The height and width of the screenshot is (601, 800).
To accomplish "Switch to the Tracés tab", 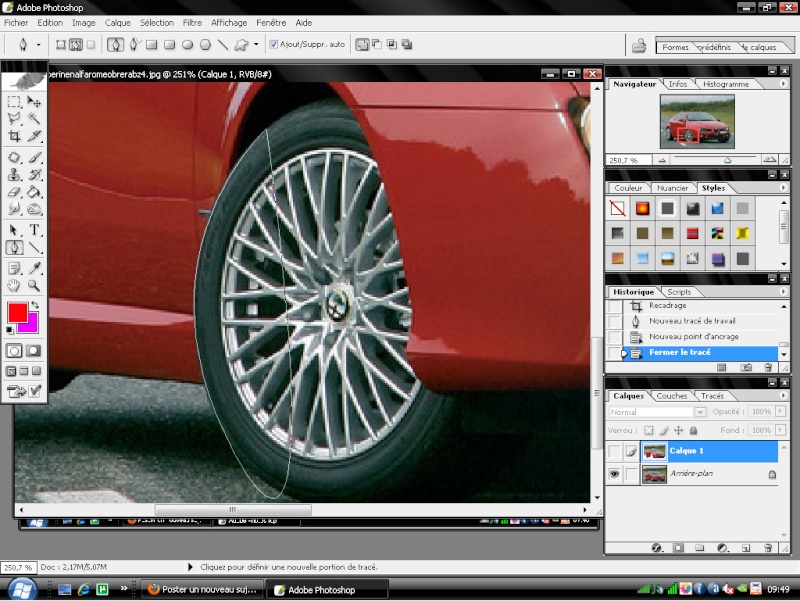I will point(712,396).
